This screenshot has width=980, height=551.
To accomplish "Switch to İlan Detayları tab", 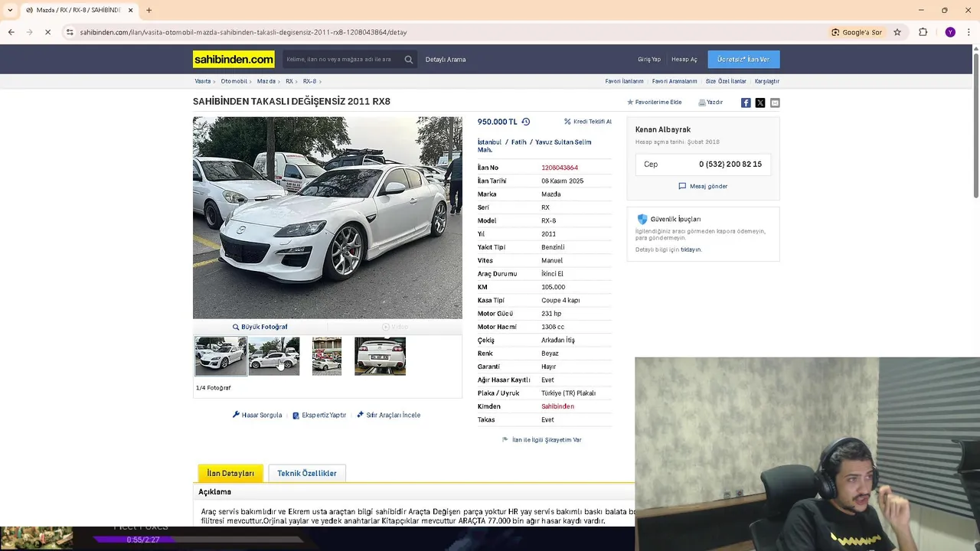I will pos(230,474).
